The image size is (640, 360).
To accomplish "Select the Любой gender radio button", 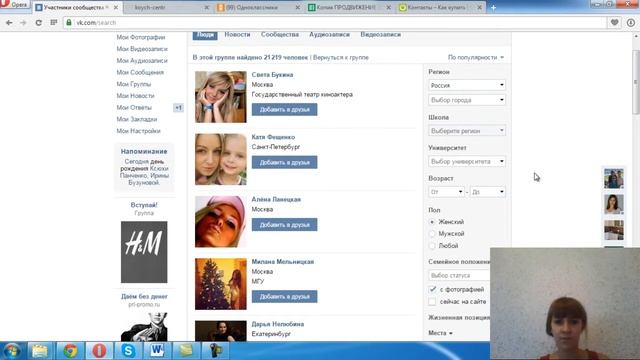I will [432, 246].
